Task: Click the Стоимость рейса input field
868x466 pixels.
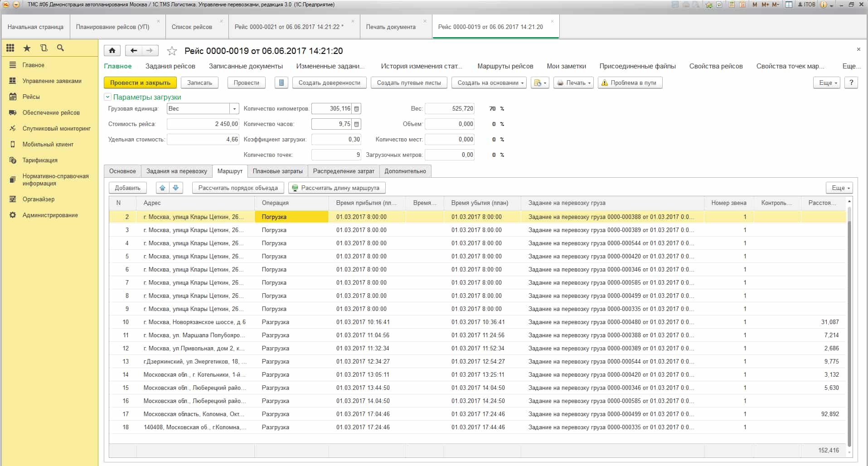Action: (x=203, y=124)
